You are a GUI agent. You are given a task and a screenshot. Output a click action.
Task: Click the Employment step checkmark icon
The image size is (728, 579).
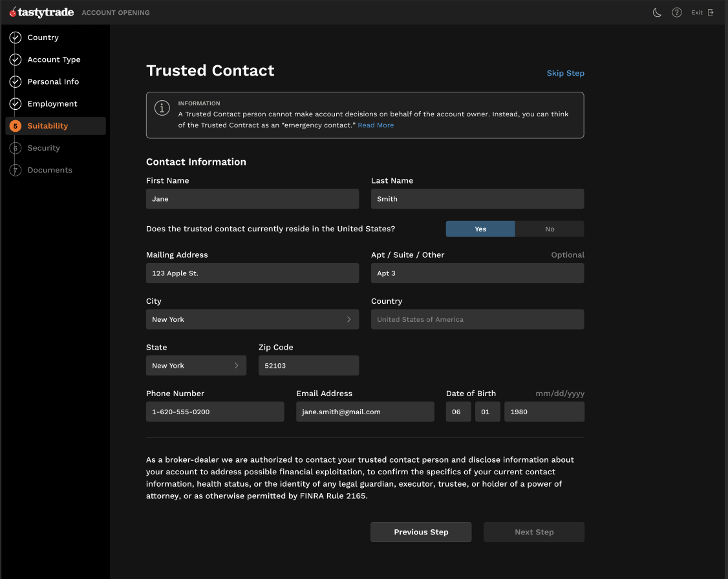(16, 104)
